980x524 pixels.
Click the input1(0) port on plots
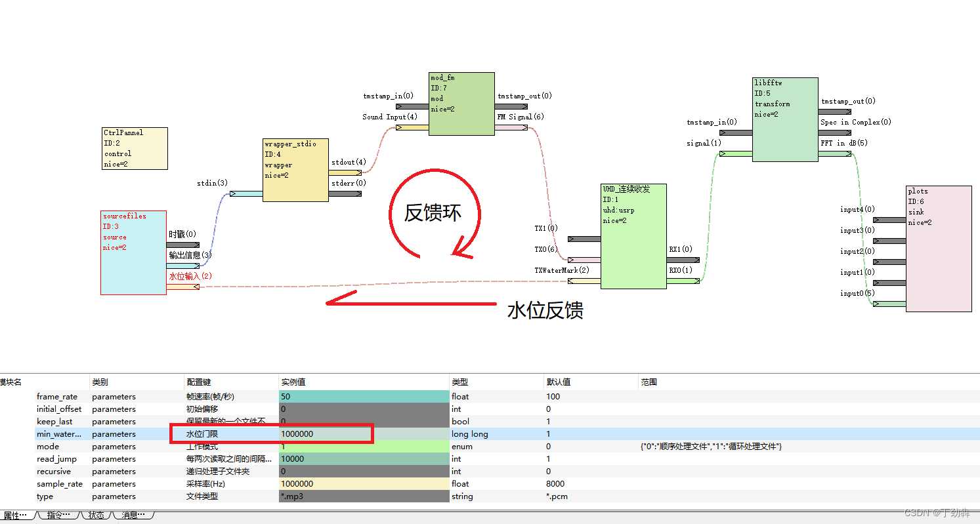pyautogui.click(x=889, y=283)
